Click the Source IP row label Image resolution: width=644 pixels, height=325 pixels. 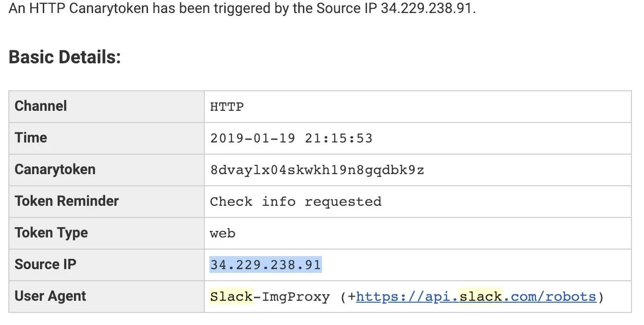click(x=45, y=264)
